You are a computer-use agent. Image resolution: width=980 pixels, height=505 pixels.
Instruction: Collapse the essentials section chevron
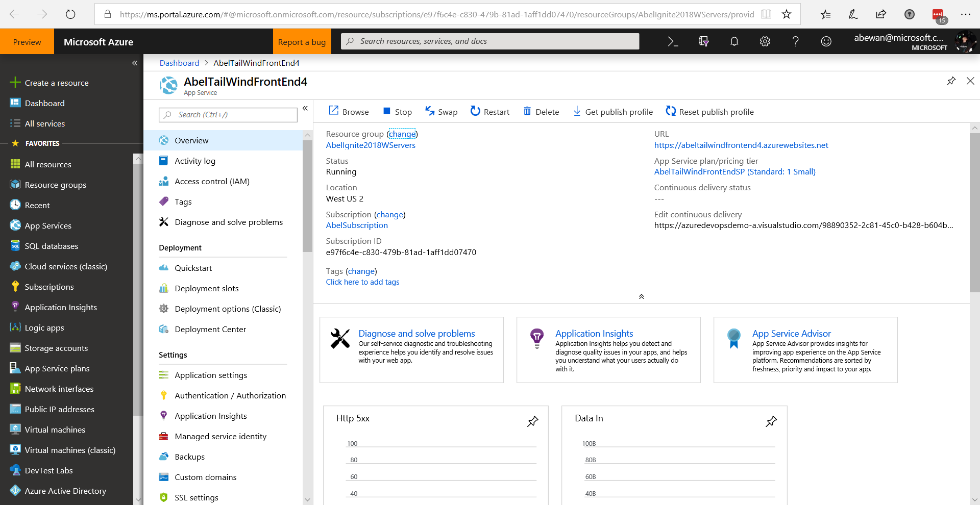click(x=642, y=296)
